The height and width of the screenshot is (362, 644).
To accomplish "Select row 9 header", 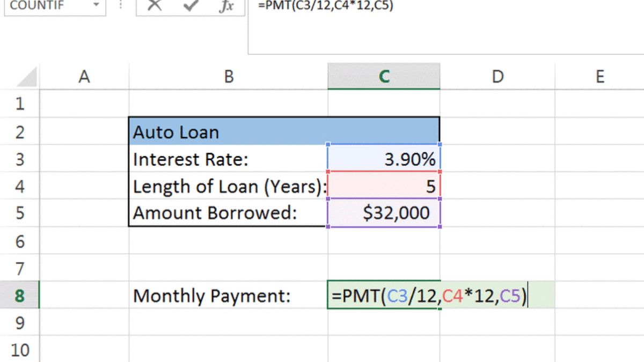I will pos(19,323).
